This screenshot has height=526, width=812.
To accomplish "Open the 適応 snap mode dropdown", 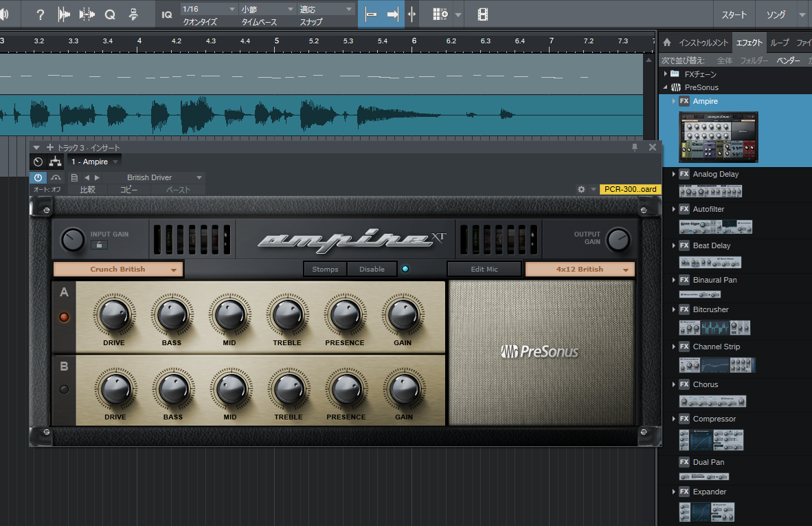I will pos(326,10).
